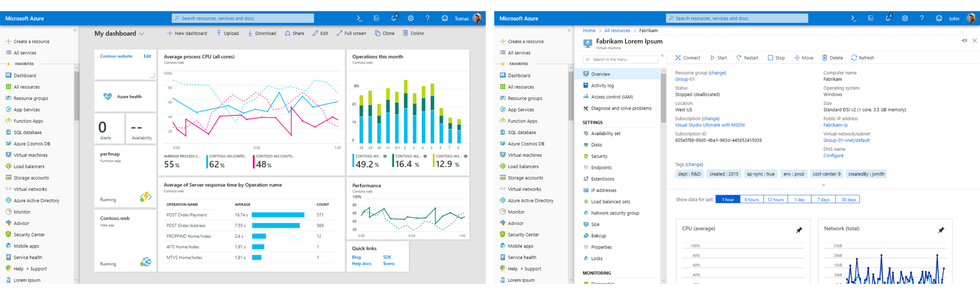Image resolution: width=980 pixels, height=295 pixels.
Task: Open Visual Studio Ultimate with MSDN subscription
Action: [x=710, y=125]
